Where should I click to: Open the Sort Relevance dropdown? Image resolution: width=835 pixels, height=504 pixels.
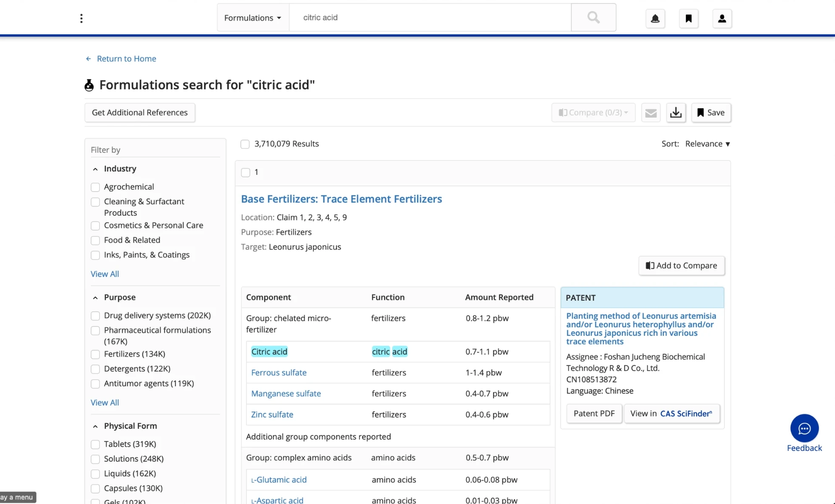point(707,144)
